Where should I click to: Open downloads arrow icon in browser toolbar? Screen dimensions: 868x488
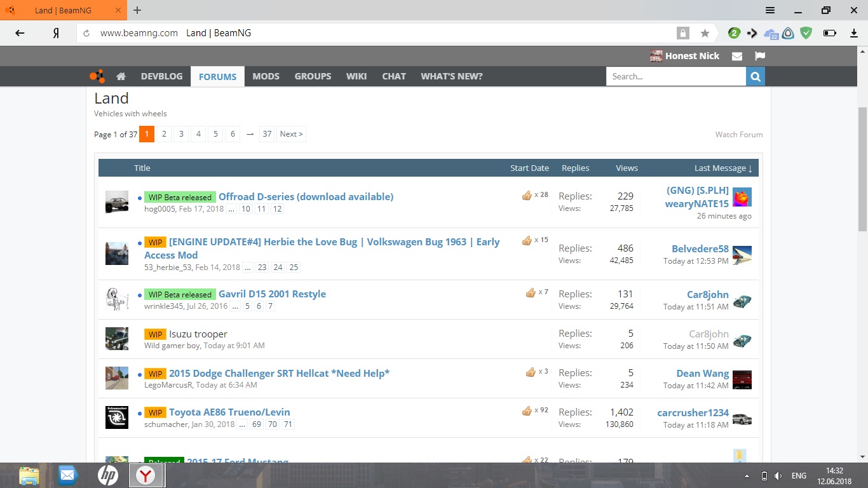(x=854, y=33)
